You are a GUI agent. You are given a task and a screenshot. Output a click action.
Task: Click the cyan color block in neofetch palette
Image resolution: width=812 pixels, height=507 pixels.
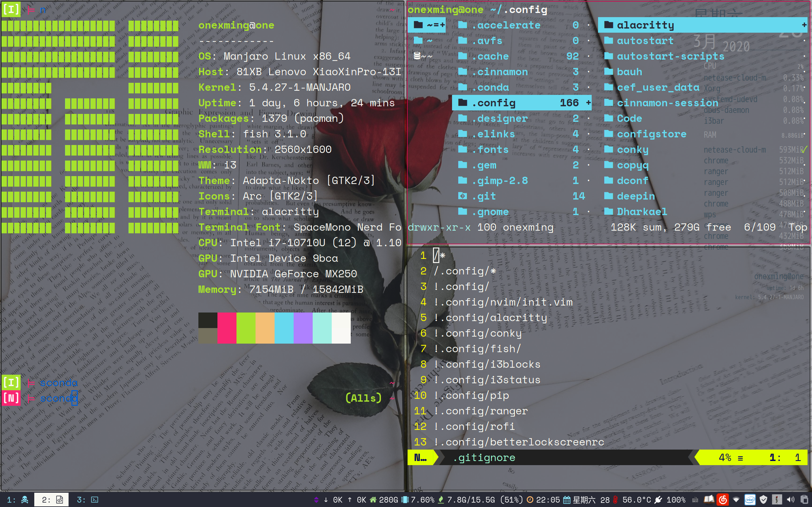284,328
